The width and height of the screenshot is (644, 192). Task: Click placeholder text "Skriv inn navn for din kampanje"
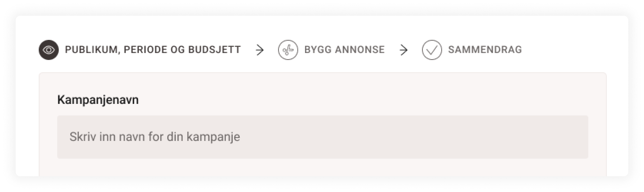[x=154, y=137]
